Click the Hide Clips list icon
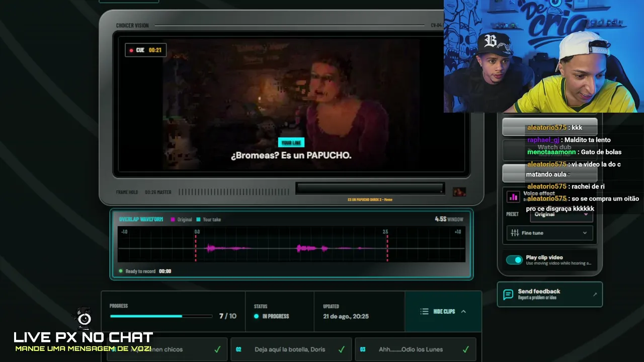Image resolution: width=644 pixels, height=362 pixels. pyautogui.click(x=424, y=311)
